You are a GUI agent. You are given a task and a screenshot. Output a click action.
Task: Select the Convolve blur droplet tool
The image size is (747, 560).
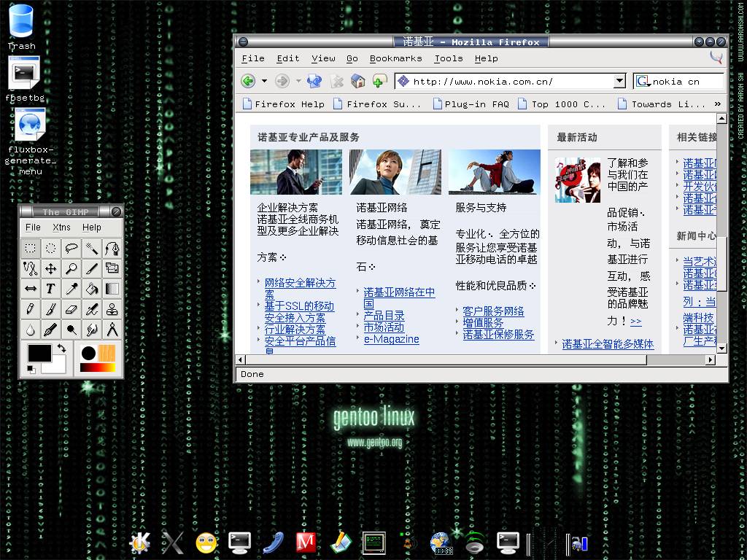coord(31,330)
